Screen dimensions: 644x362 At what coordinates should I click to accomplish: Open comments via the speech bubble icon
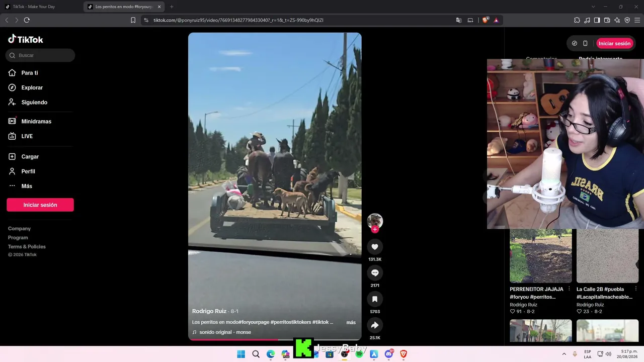375,273
